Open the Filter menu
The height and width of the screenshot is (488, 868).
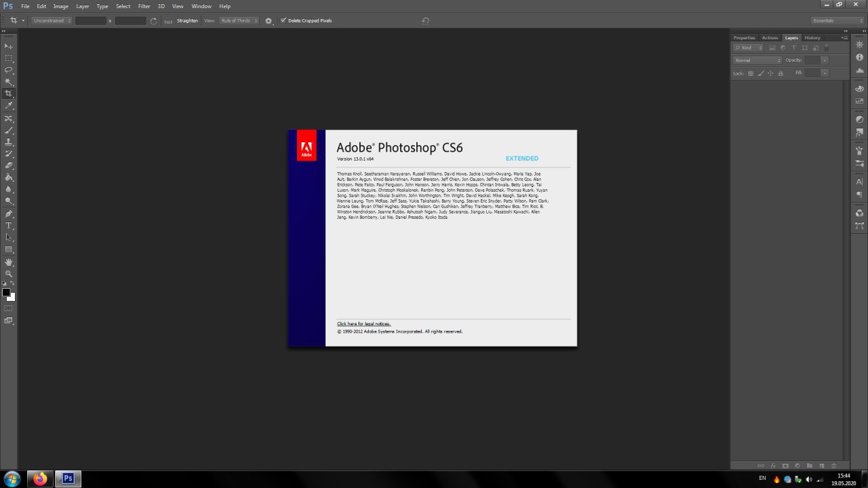[x=144, y=6]
